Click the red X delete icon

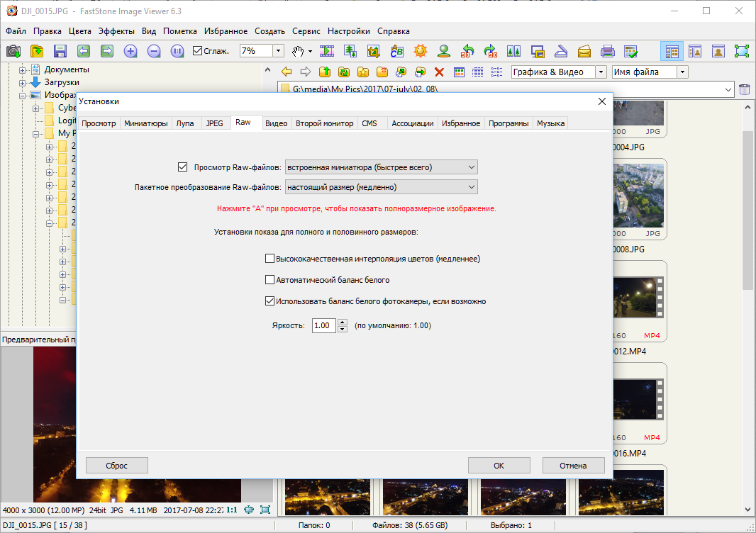click(439, 72)
